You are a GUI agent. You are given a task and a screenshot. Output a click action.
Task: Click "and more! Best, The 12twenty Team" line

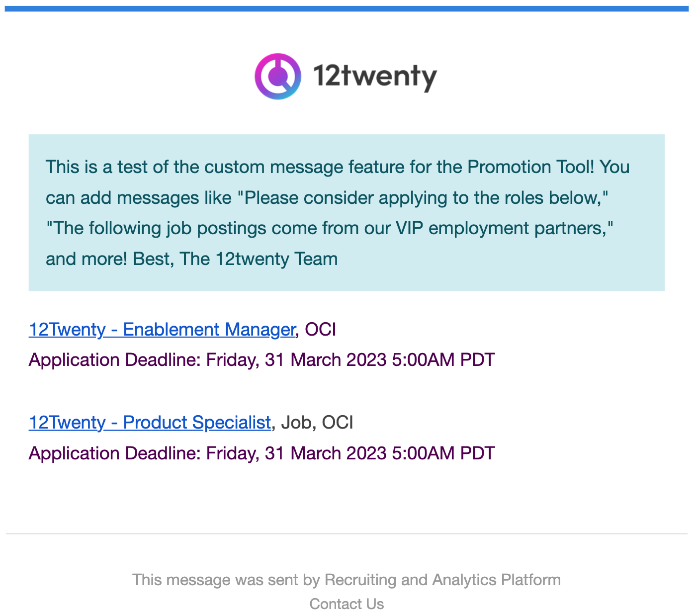point(192,259)
